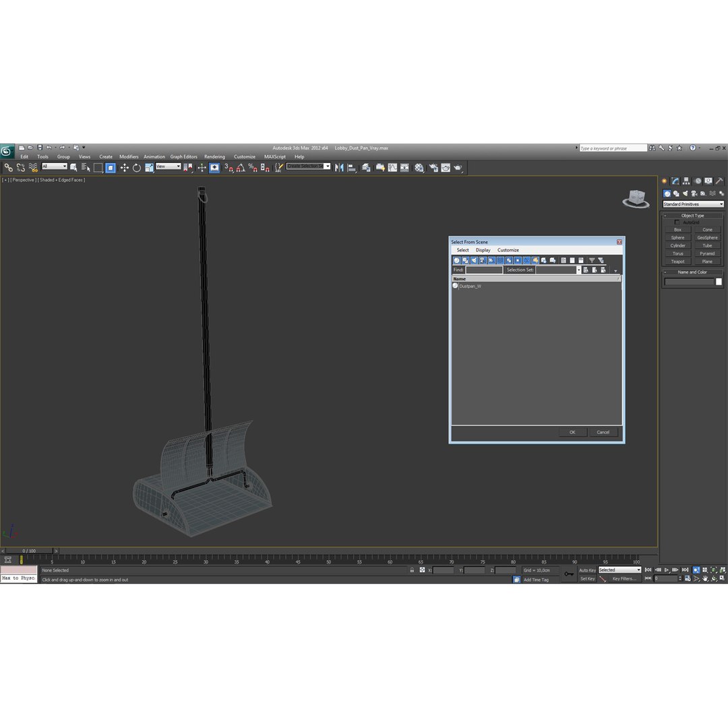
Task: Click Use Pivot Point Center icon
Action: pyautogui.click(x=188, y=168)
